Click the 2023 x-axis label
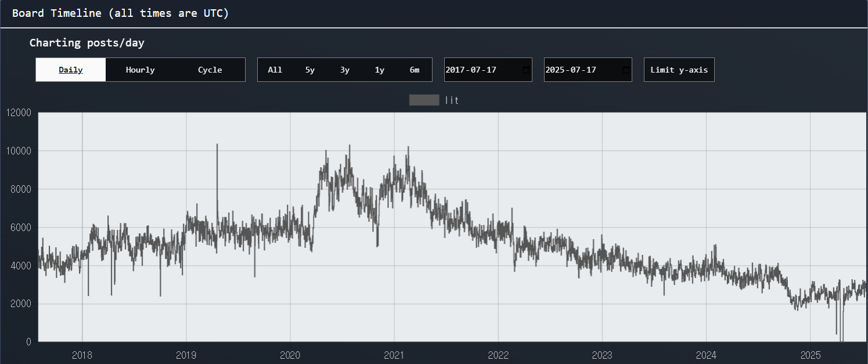The image size is (868, 364). click(x=602, y=355)
